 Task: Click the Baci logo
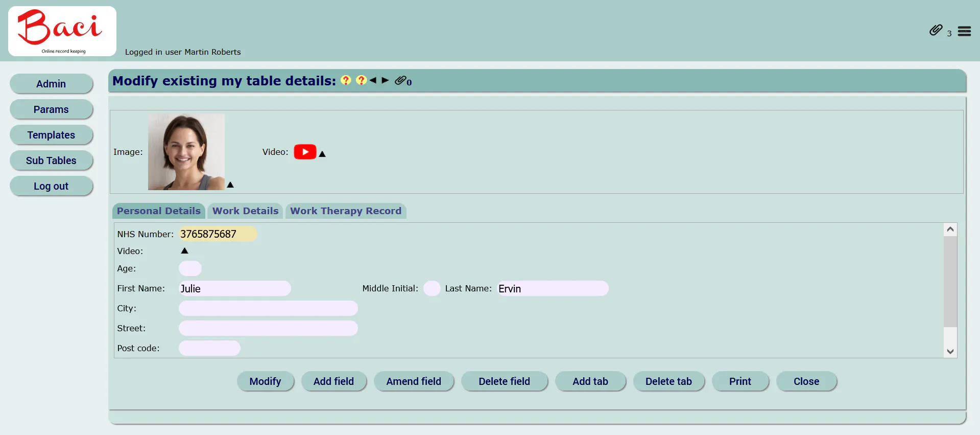[x=62, y=31]
